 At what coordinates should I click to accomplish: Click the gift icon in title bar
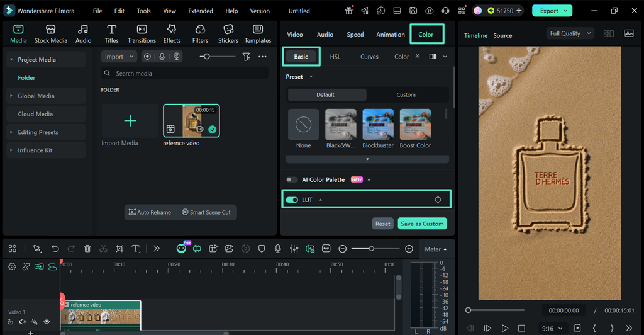click(348, 11)
